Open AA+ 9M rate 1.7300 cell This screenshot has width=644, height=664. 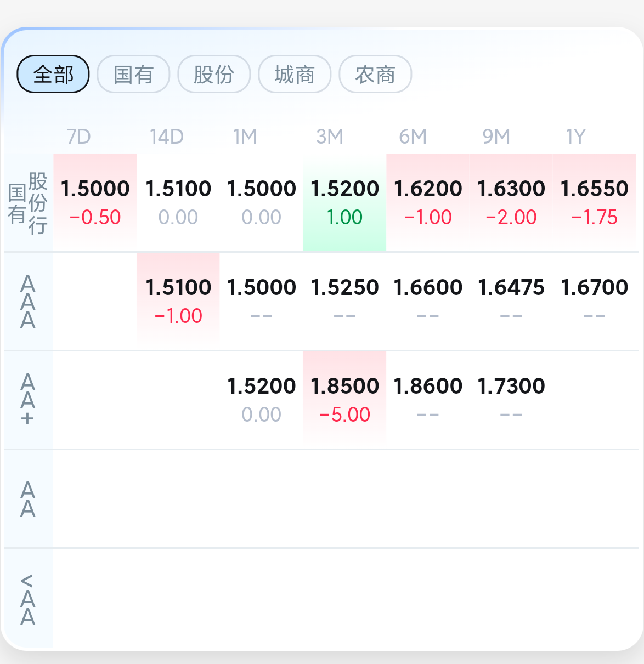point(511,400)
